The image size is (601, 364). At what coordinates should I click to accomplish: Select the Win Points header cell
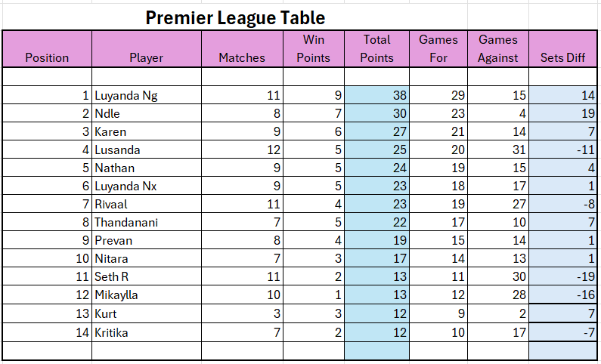pyautogui.click(x=314, y=49)
